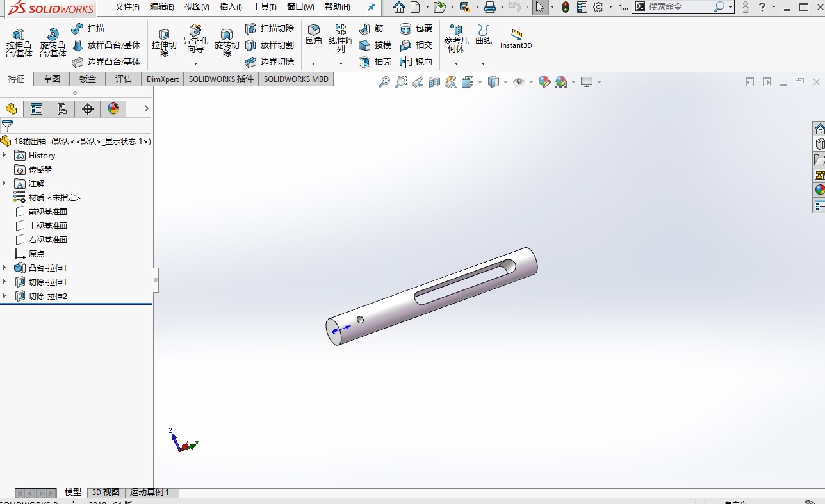Switch to the 评估 evaluate tab
The image size is (825, 504).
click(124, 79)
